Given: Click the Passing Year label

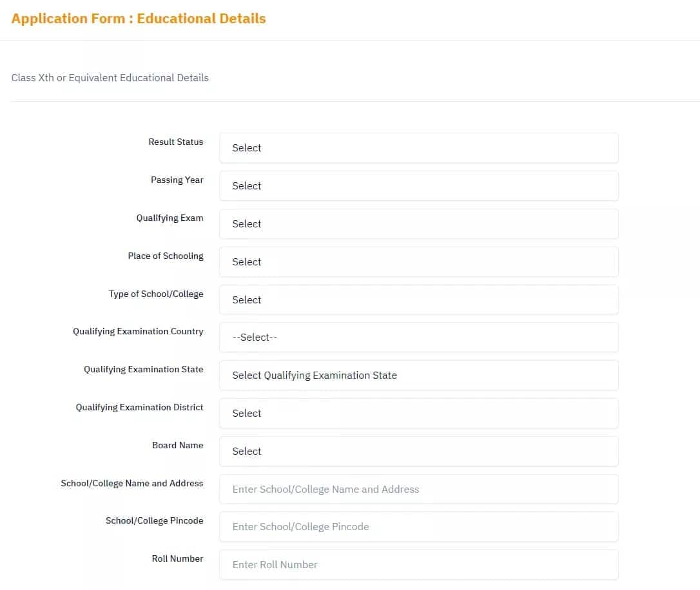Looking at the screenshot, I should (x=177, y=180).
